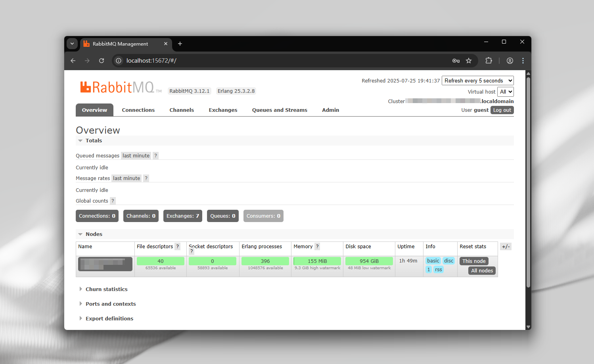Select the Overview tab
Image resolution: width=594 pixels, height=364 pixels.
(x=94, y=110)
